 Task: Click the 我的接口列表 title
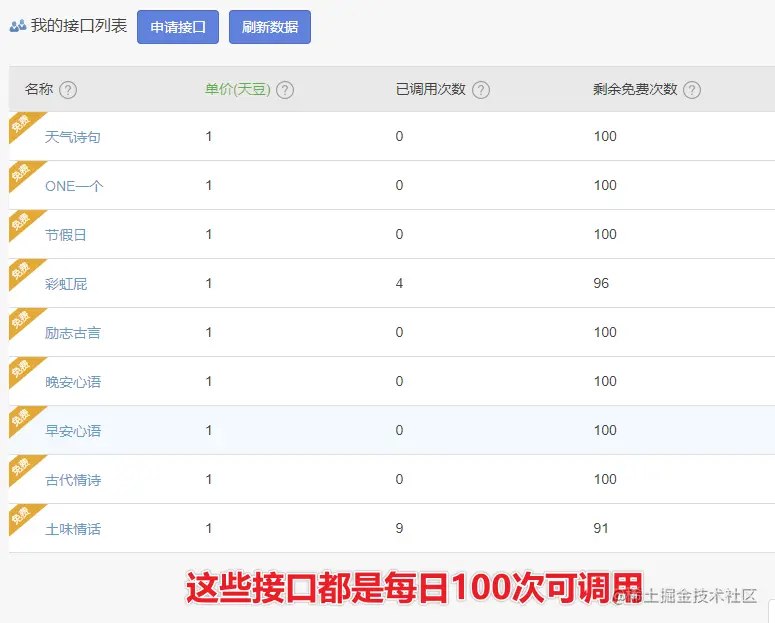(79, 26)
